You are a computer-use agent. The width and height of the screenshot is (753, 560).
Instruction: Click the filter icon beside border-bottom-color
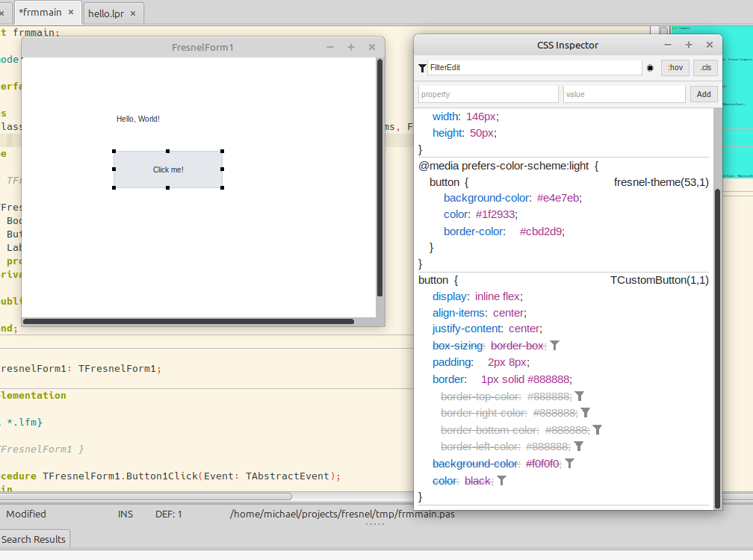598,430
